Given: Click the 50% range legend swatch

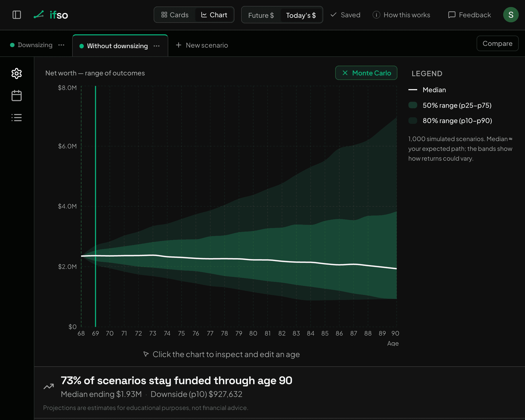Looking at the screenshot, I should coord(413,105).
